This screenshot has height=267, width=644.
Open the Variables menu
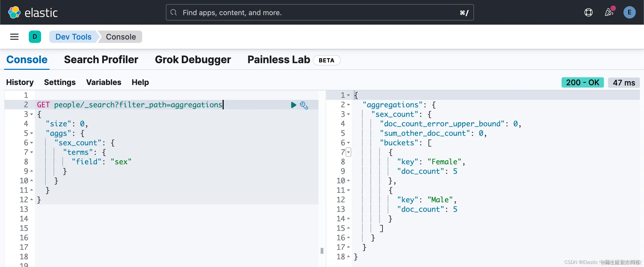103,82
